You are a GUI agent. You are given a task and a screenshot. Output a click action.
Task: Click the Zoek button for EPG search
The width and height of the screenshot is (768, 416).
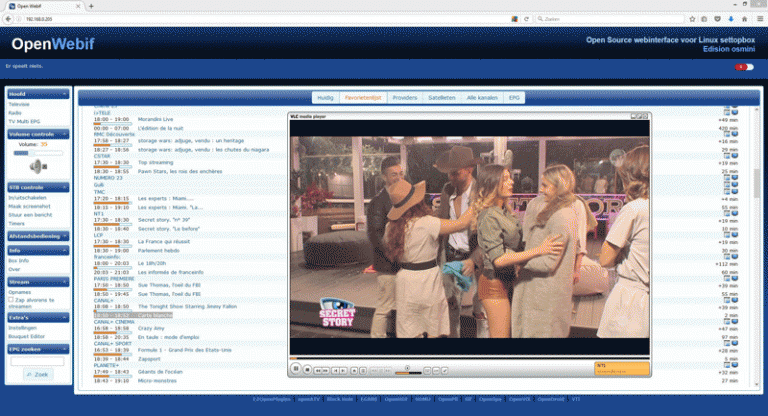click(x=40, y=374)
